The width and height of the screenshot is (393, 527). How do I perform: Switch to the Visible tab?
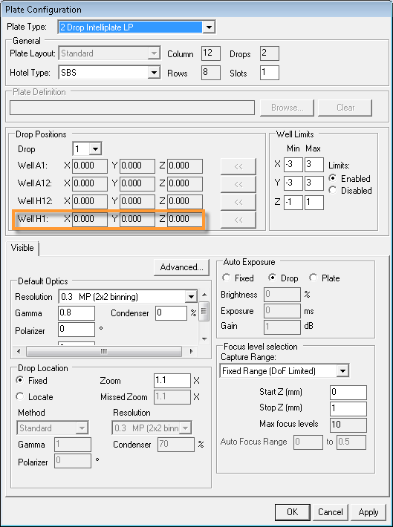click(23, 248)
